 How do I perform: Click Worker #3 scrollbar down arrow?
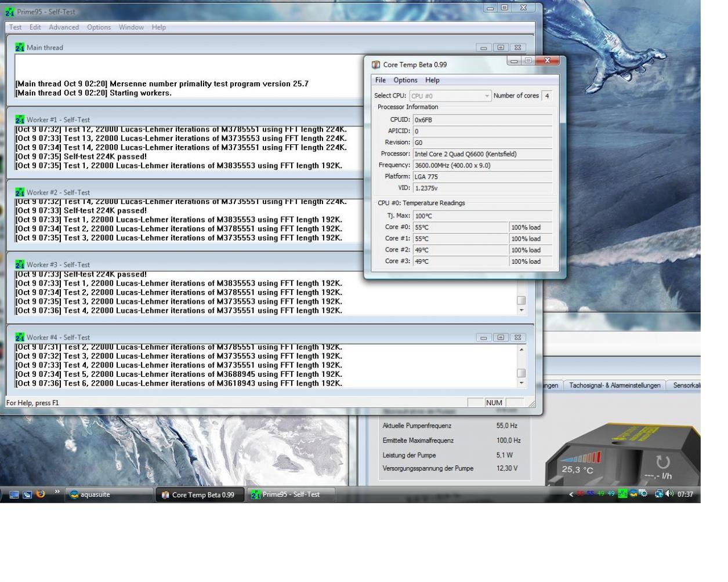(x=521, y=310)
